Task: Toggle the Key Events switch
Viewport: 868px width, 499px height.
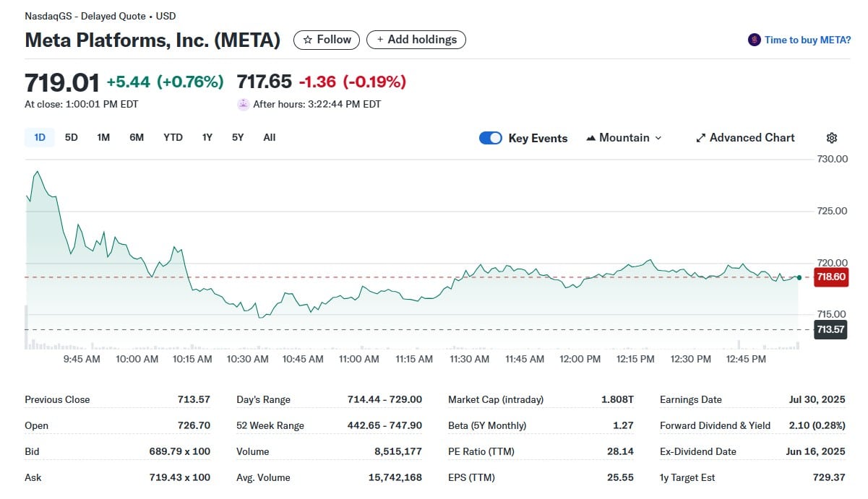Action: [491, 138]
